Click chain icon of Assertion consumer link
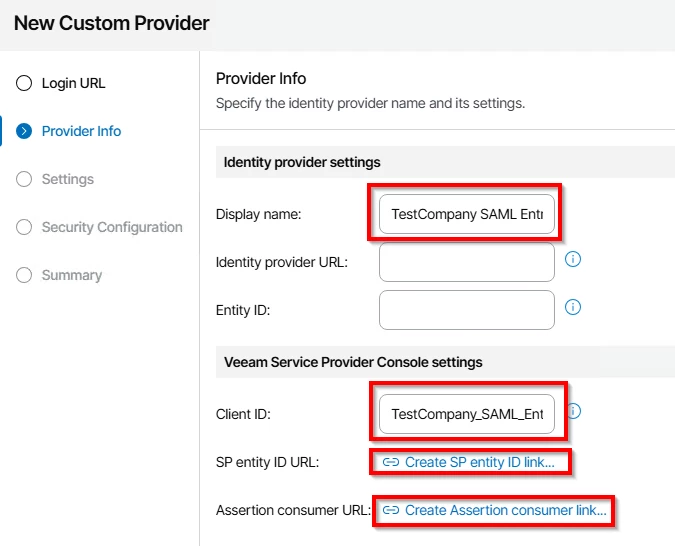675x546 pixels. click(392, 510)
